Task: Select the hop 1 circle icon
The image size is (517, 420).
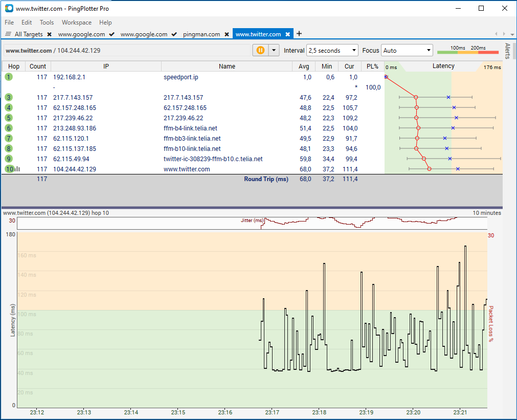Action: [9, 77]
